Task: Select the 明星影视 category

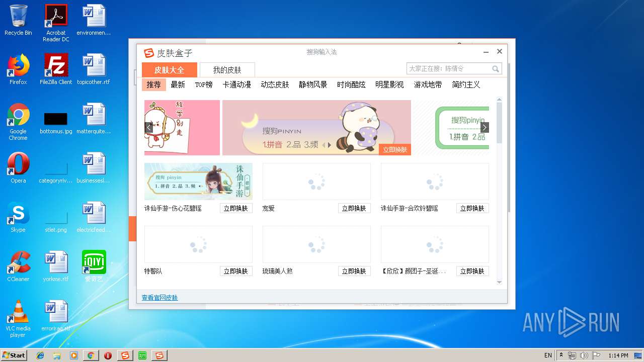Action: click(389, 84)
